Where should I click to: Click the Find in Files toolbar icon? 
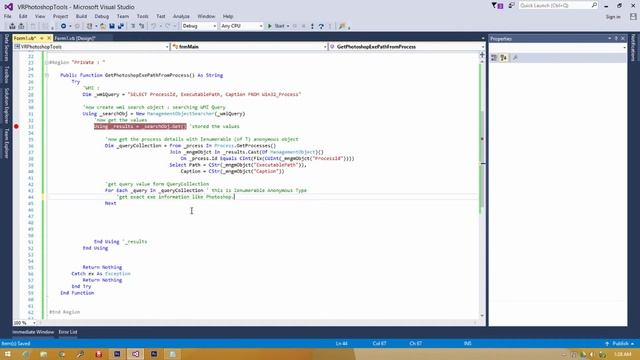342,26
